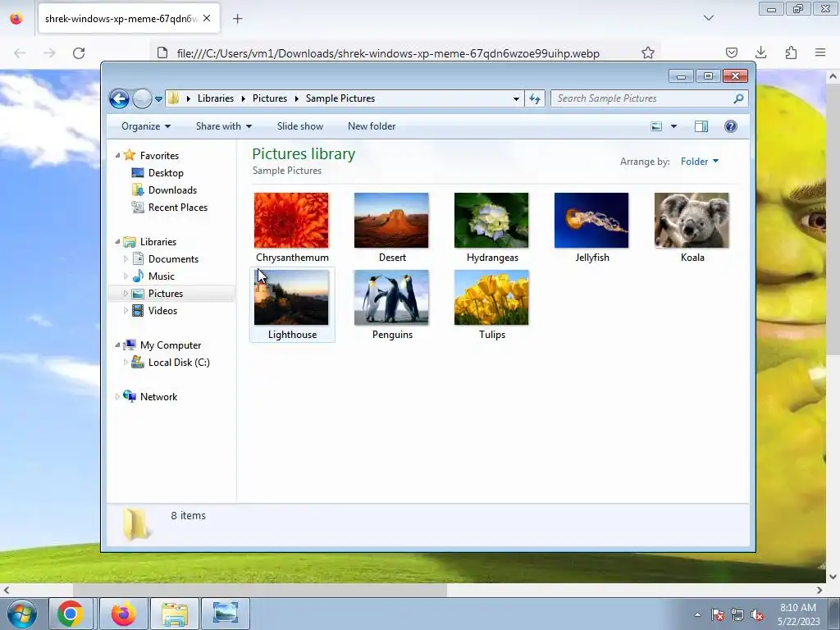The height and width of the screenshot is (630, 840).
Task: Open the Firefox Downloads panel
Action: 760,52
